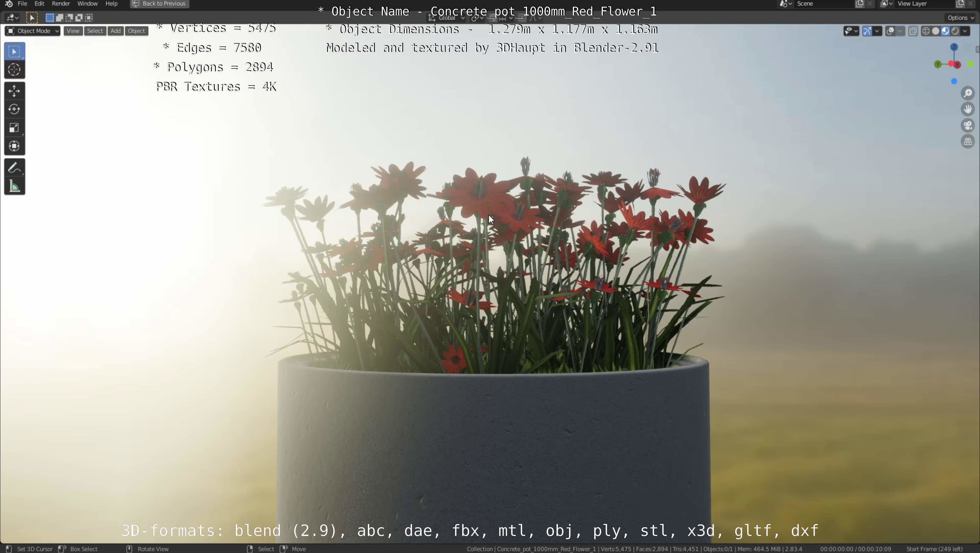Screen dimensions: 980x553
Task: Open the viewport Object menu
Action: [137, 31]
